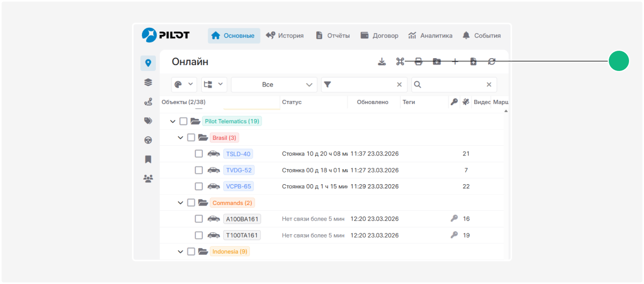Click the TVDG-52 vehicle label
Screen dimensions: 644x284
[238, 170]
